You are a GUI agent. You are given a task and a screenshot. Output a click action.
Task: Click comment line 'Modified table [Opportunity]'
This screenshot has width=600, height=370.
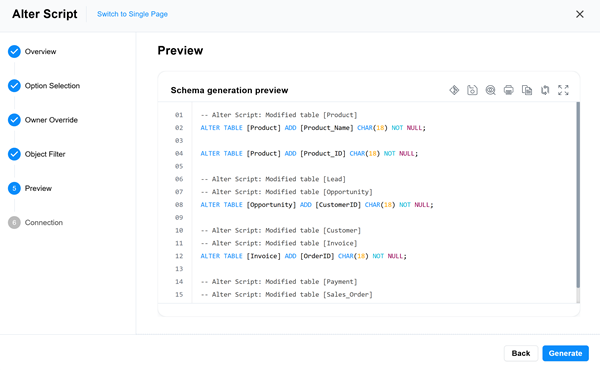pyautogui.click(x=287, y=192)
